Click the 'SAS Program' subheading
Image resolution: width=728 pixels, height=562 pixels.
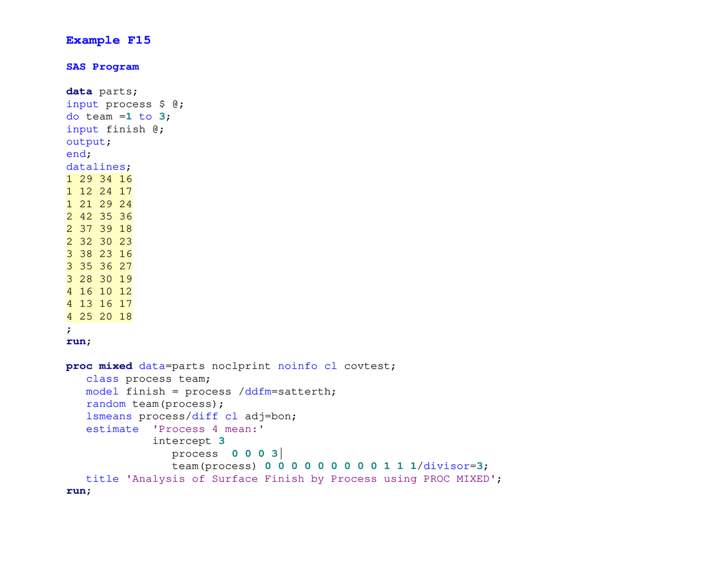pyautogui.click(x=102, y=67)
